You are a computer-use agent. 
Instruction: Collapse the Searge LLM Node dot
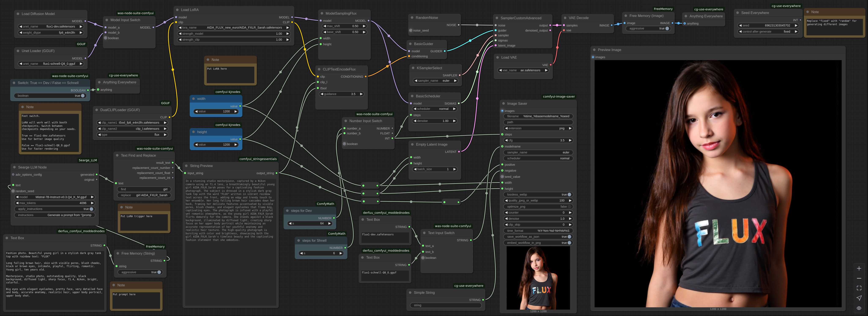pyautogui.click(x=15, y=167)
